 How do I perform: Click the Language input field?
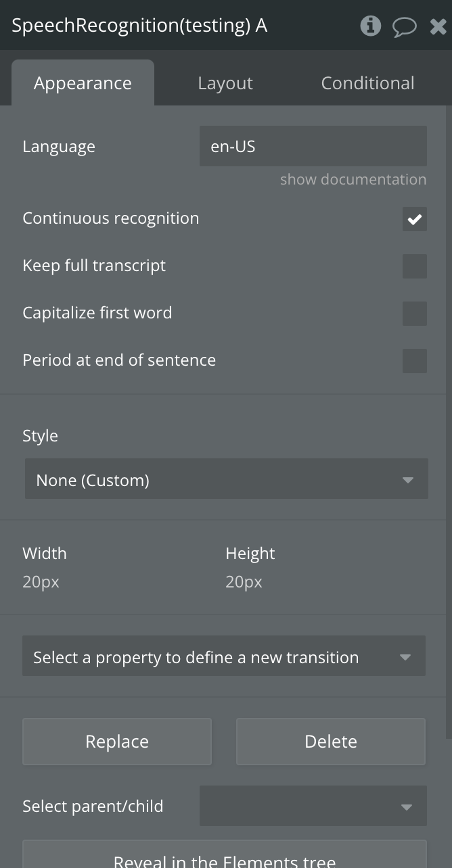point(313,146)
